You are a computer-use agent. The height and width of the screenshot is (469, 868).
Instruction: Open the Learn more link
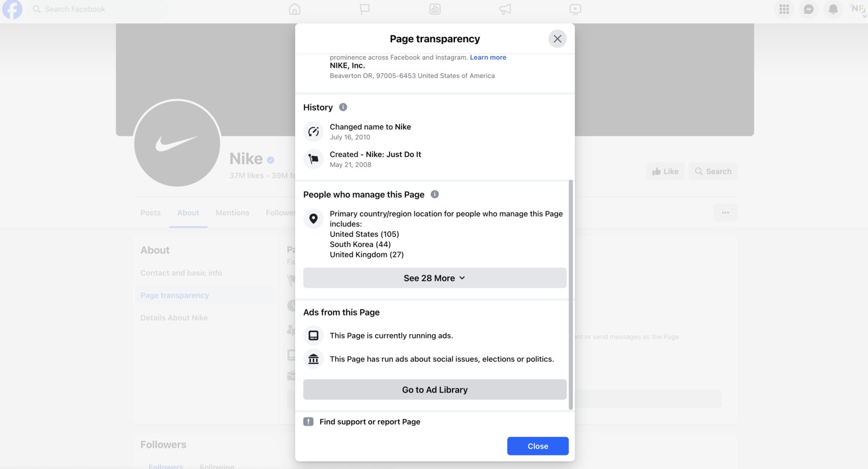(488, 57)
